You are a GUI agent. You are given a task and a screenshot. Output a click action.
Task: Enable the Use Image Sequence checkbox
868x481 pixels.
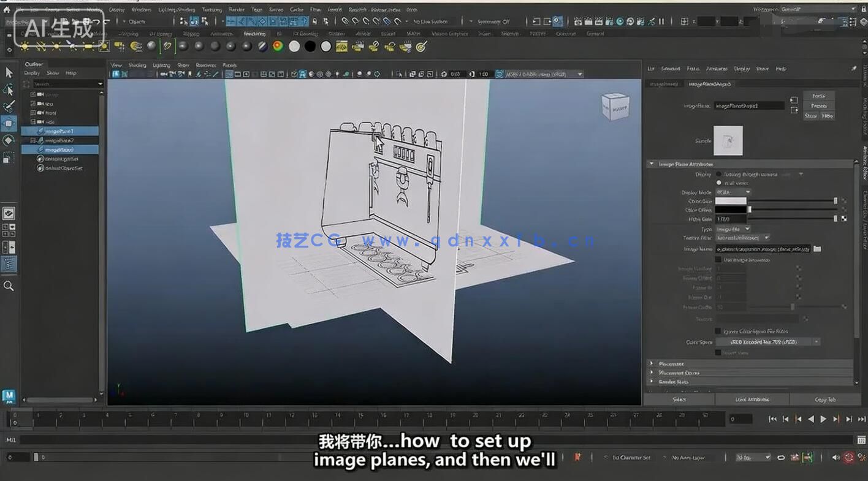(x=718, y=259)
